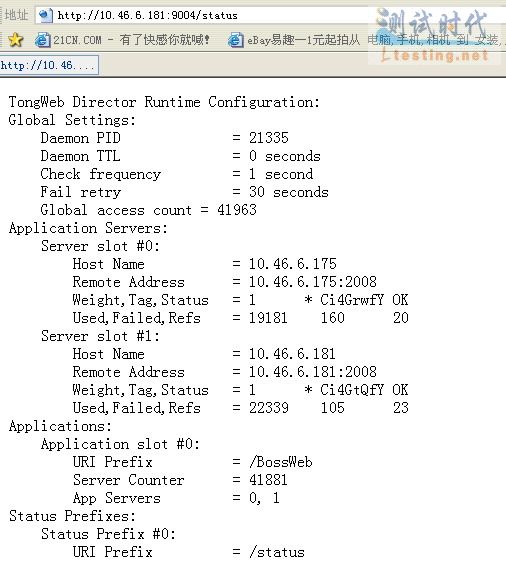
Task: Click the Global access count value 41963
Action: [237, 210]
